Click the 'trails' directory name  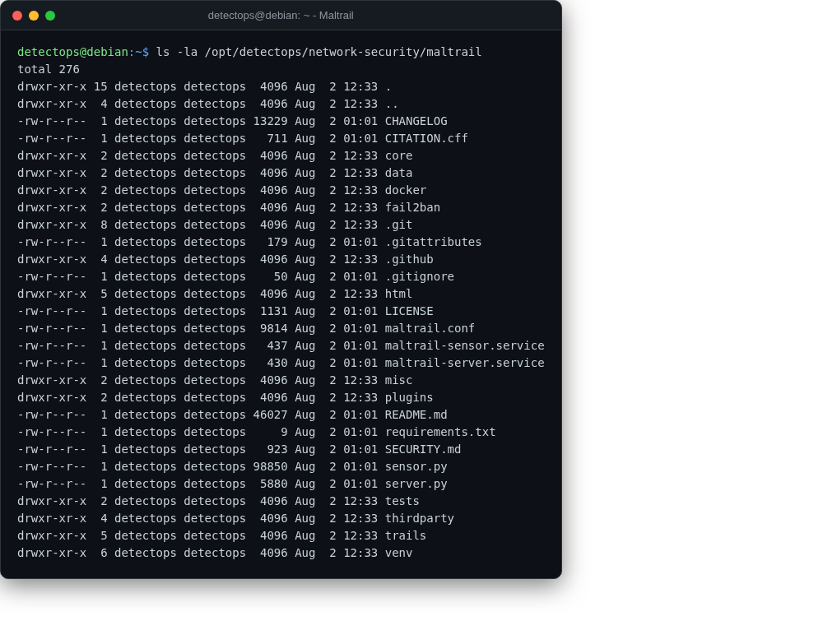point(406,536)
